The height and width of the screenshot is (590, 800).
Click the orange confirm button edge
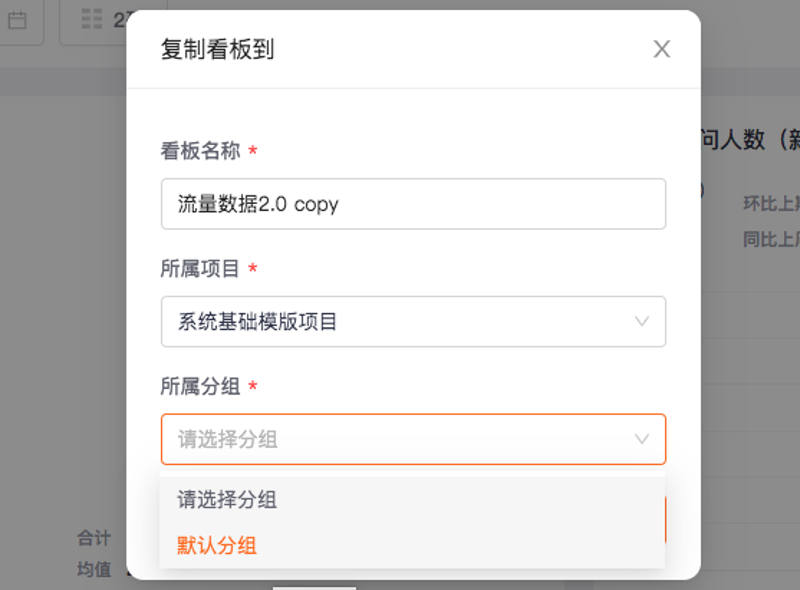tap(665, 520)
